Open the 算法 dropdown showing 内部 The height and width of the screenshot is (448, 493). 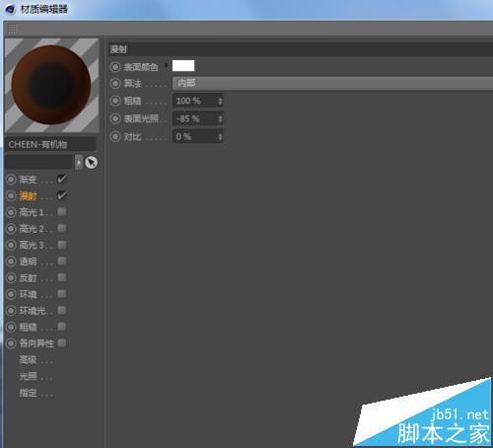pyautogui.click(x=332, y=83)
